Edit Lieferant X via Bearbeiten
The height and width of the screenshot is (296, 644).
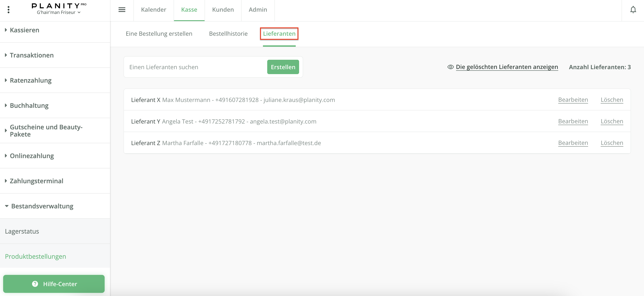[x=573, y=100]
